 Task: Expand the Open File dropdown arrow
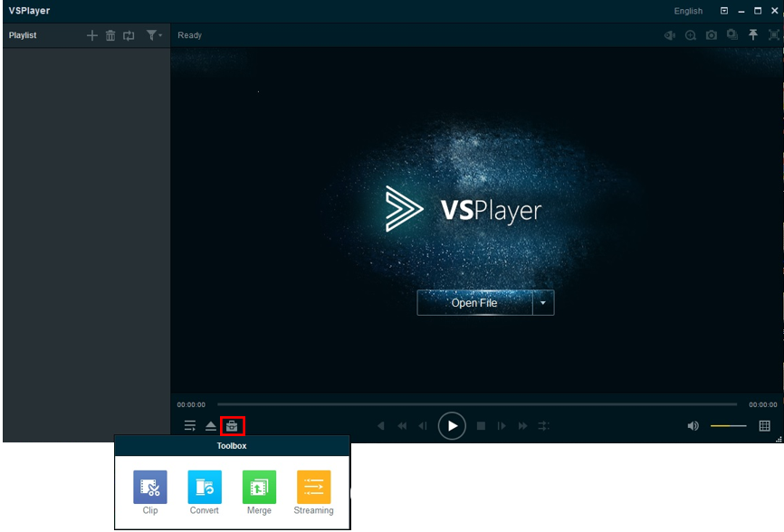click(x=542, y=303)
